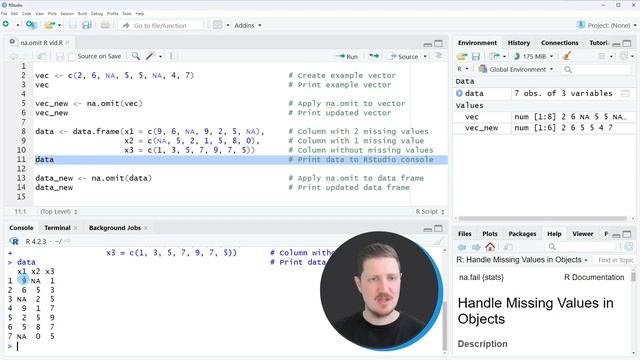This screenshot has height=360, width=640.
Task: Click the Open existing file folder icon
Action: click(49, 25)
